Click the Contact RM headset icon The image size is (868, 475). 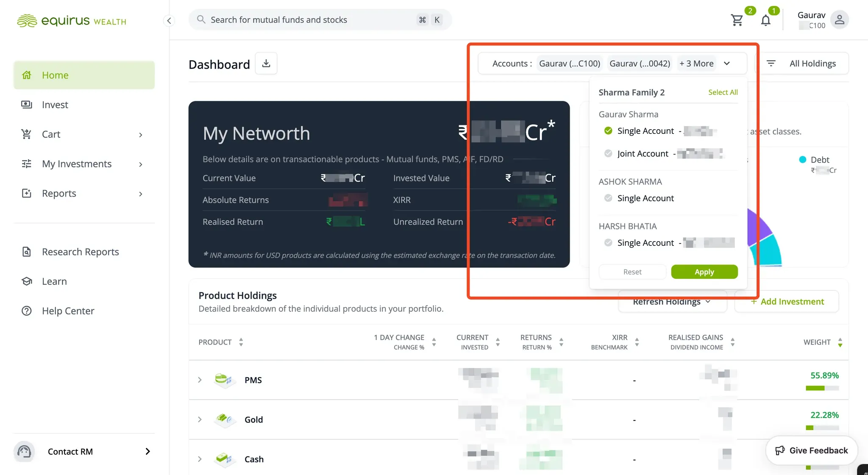24,451
